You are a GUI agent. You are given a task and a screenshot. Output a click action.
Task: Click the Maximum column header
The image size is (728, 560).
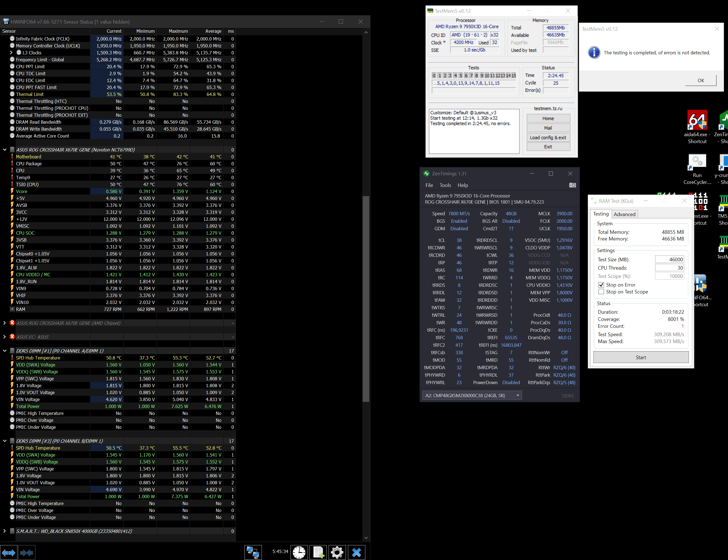[173, 31]
